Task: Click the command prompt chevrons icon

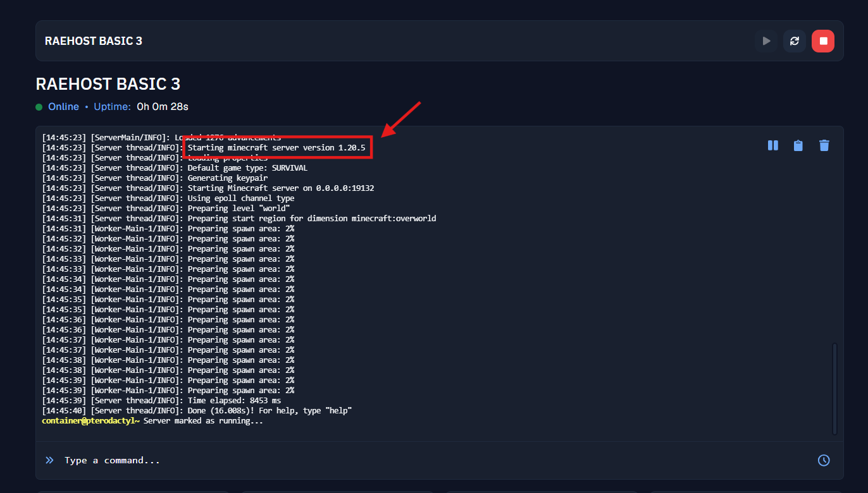Action: [49, 460]
